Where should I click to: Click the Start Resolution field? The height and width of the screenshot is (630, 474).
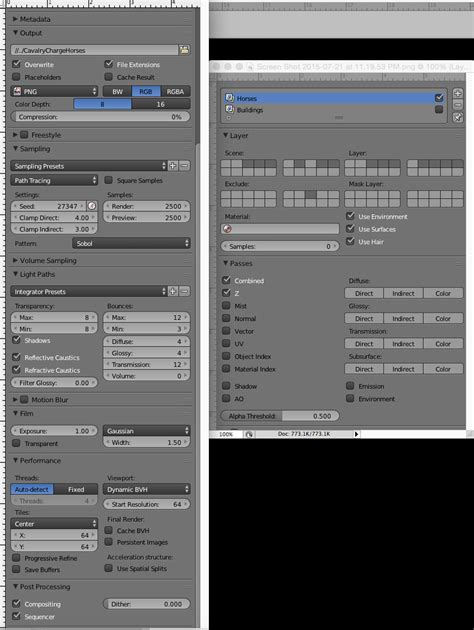coord(147,504)
